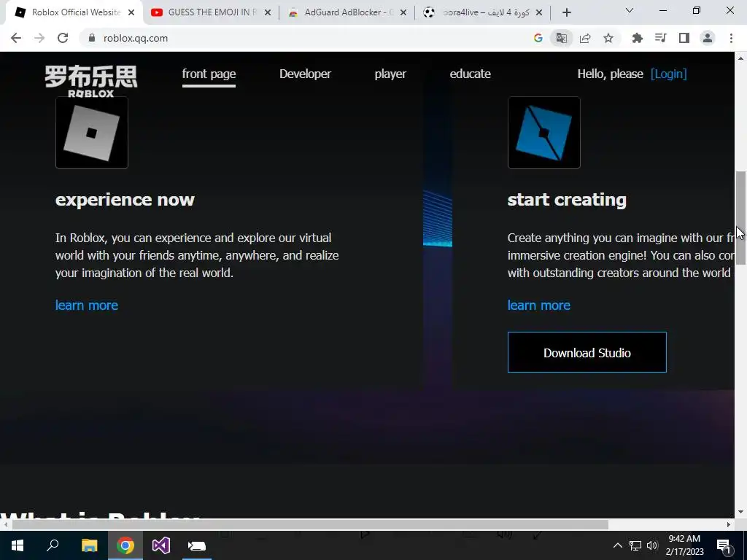This screenshot has width=747, height=560.
Task: Close the kora4live tab
Action: tap(539, 13)
